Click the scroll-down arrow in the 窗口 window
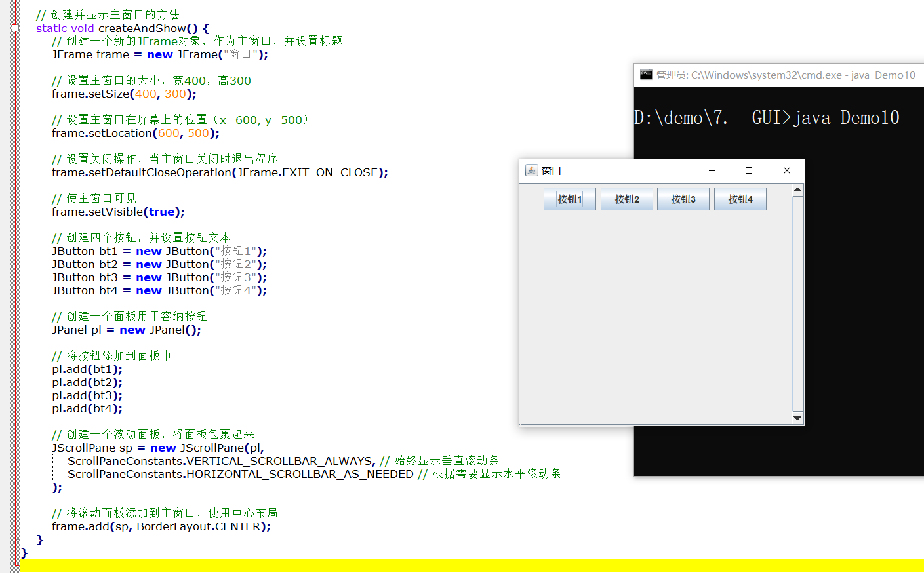Screen dimensions: 924x573 click(797, 418)
